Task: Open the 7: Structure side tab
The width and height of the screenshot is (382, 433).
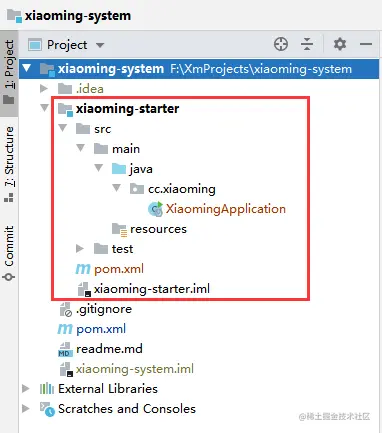Action: pyautogui.click(x=9, y=164)
